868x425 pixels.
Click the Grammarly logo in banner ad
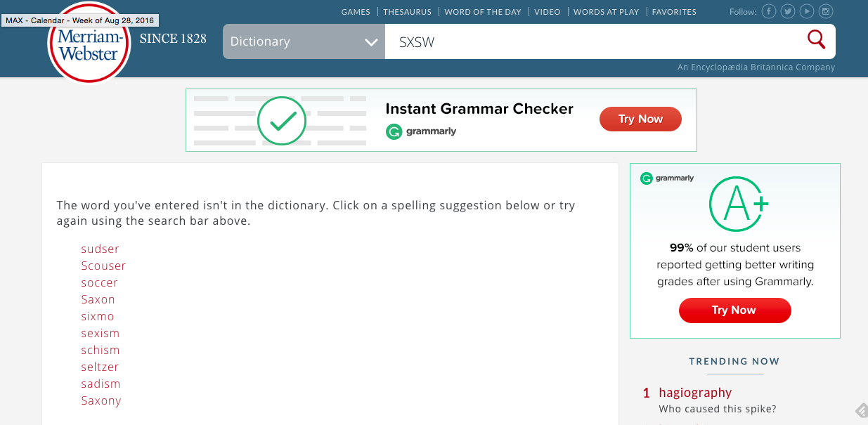pos(421,131)
